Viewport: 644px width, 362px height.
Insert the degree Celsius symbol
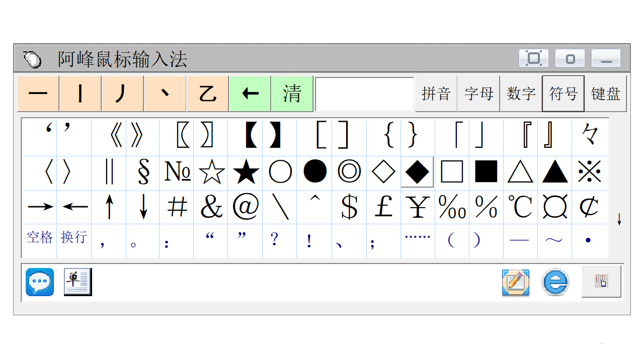pos(520,207)
